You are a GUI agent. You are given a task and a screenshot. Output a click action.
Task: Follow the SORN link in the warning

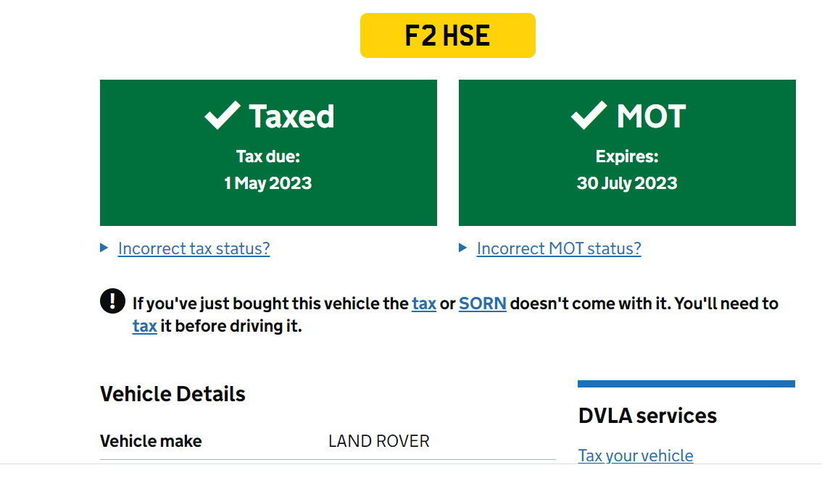point(482,303)
